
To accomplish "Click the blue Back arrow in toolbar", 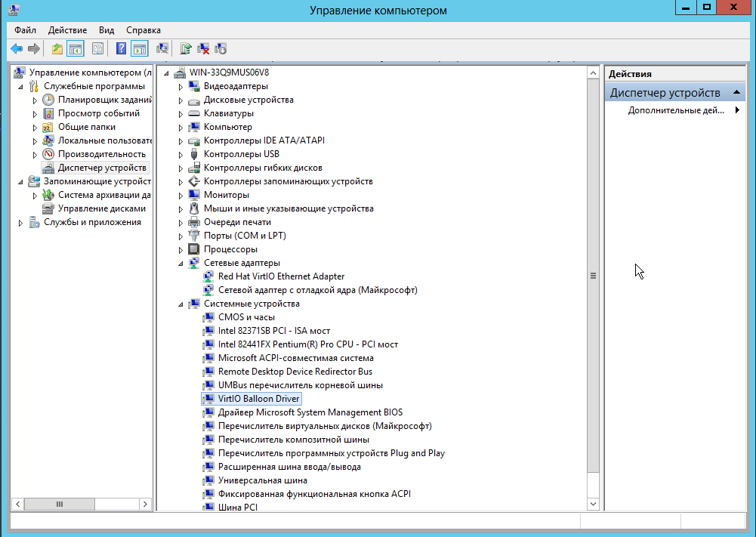I will point(17,49).
